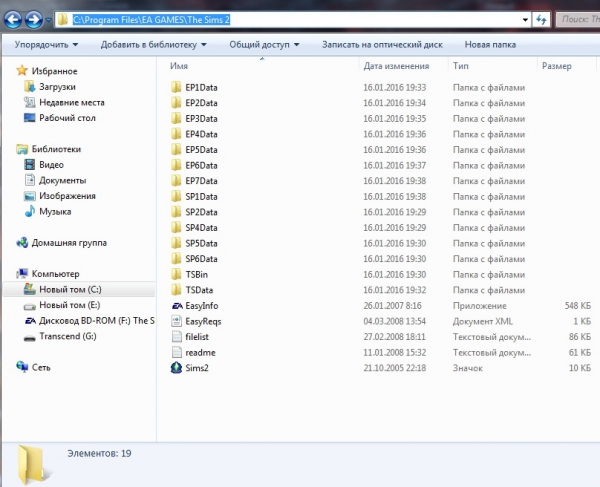Sort by the Дата изменения column
This screenshot has height=487, width=600.
point(396,66)
